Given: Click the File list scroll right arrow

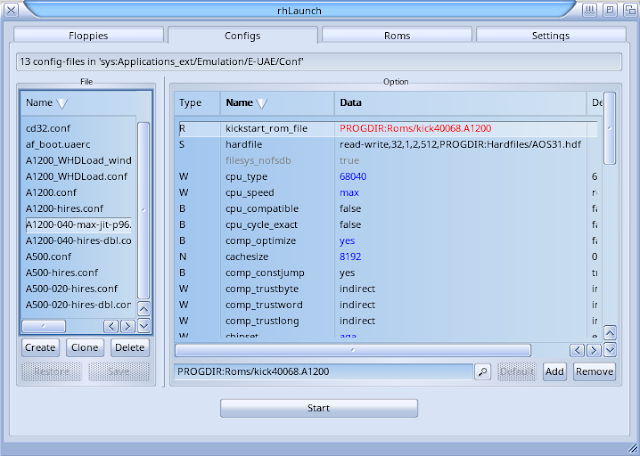Looking at the screenshot, I should click(127, 326).
